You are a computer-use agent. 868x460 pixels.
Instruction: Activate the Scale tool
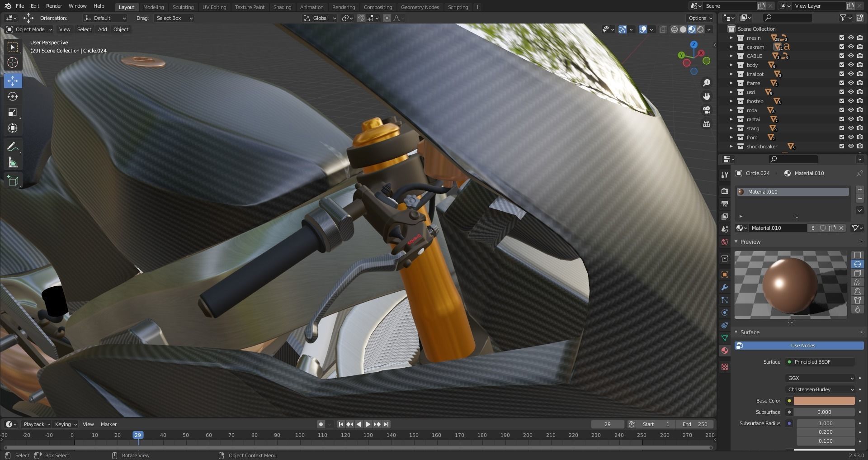[13, 113]
